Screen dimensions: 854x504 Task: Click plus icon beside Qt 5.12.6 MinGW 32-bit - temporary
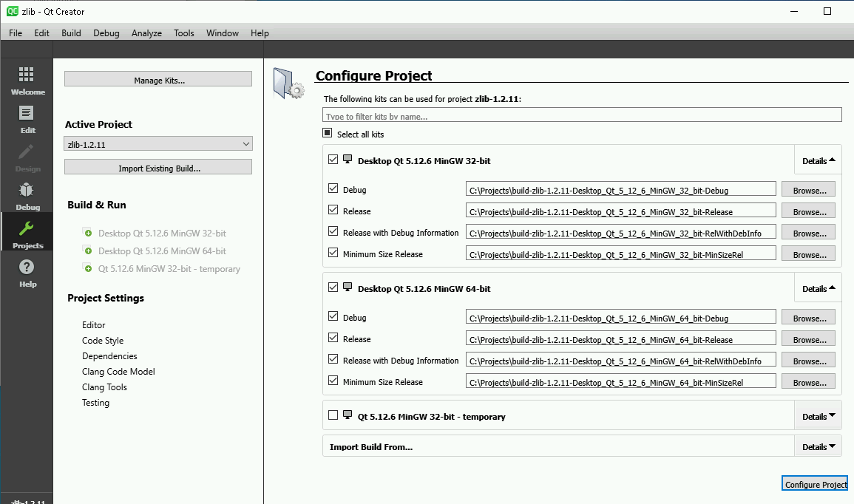88,268
